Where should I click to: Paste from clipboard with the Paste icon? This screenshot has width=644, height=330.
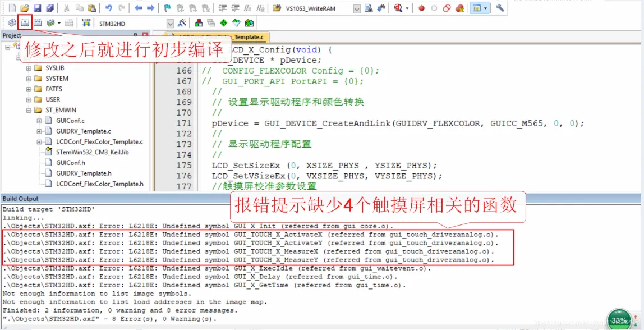point(93,8)
